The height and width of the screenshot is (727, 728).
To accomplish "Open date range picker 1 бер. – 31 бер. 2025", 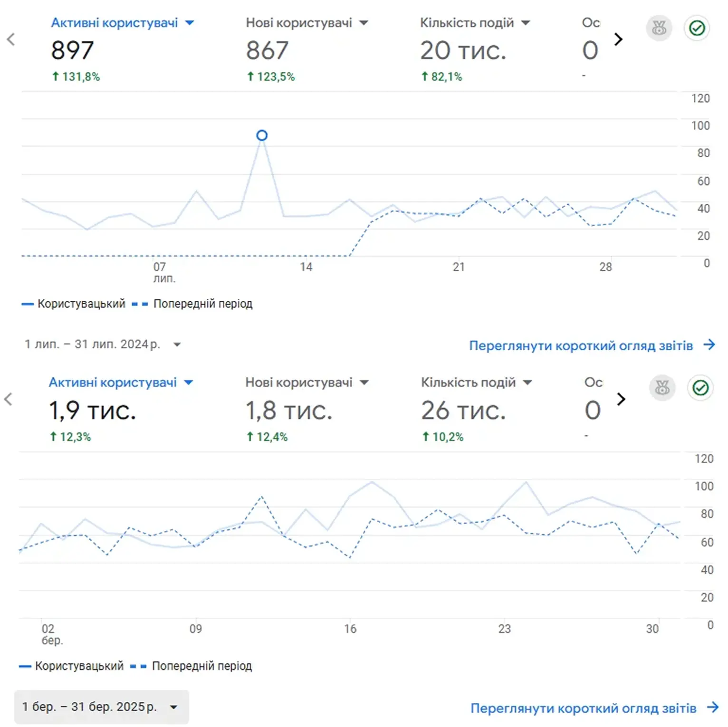I will [101, 707].
